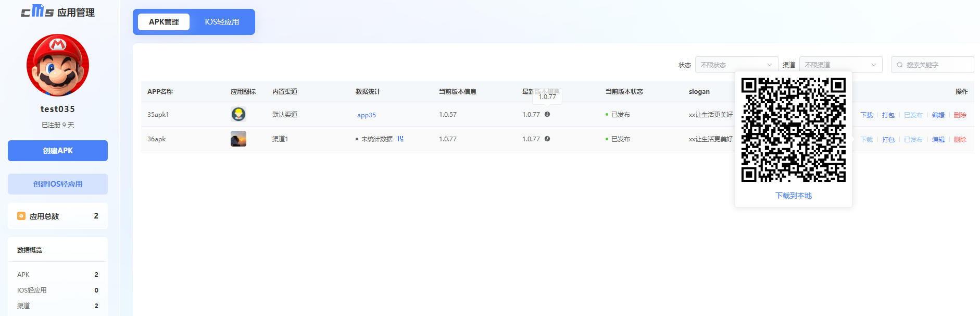This screenshot has height=316, width=980.
Task: Click the 35apk1 app name cell
Action: click(158, 114)
